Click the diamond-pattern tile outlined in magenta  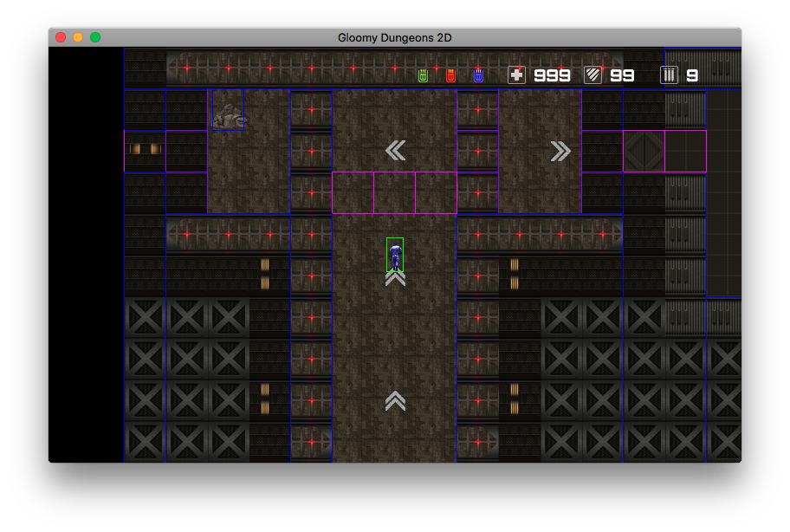point(644,151)
